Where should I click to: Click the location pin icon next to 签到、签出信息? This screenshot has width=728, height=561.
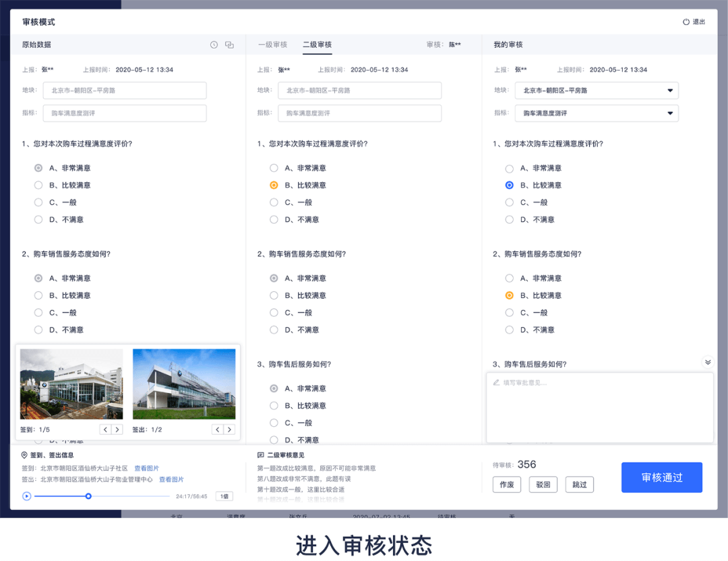tap(24, 455)
